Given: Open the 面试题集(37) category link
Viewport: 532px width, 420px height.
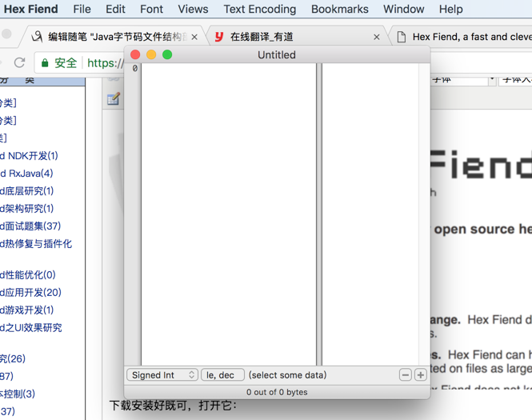Looking at the screenshot, I should [x=30, y=226].
